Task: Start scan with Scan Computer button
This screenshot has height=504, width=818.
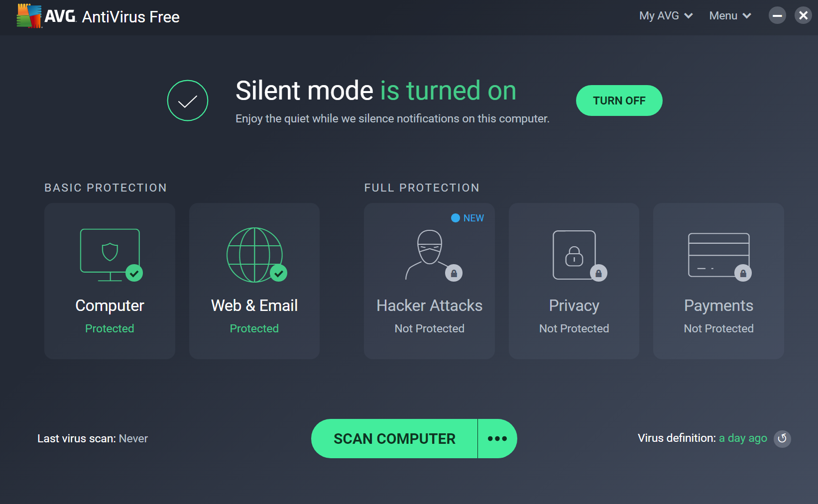Action: click(394, 438)
